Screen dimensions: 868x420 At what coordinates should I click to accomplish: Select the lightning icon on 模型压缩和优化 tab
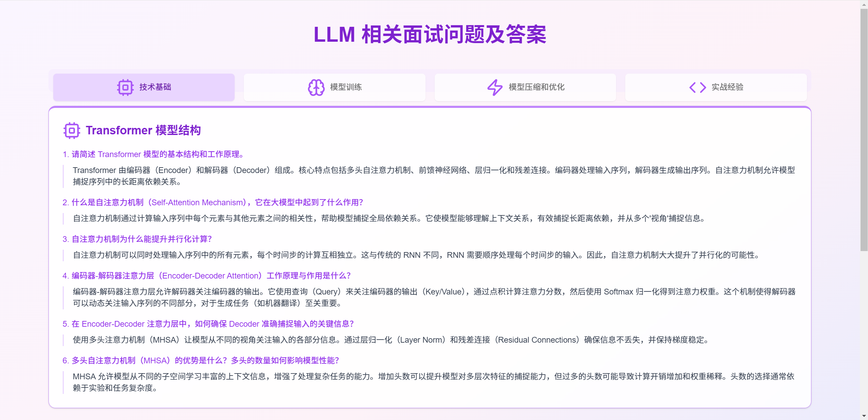coord(495,87)
